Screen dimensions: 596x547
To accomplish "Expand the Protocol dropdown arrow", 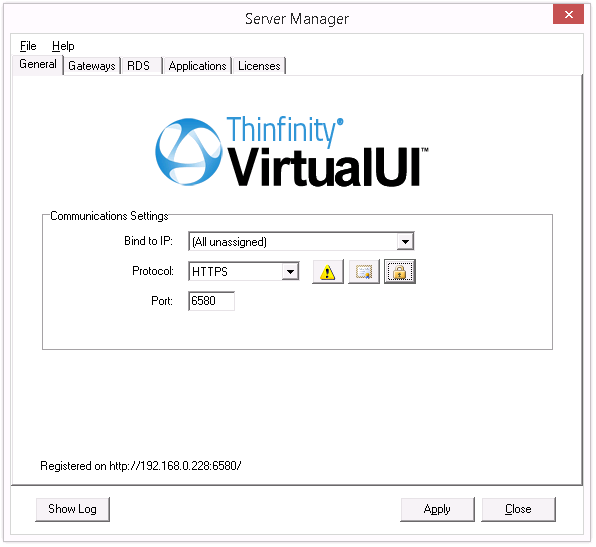I will click(x=291, y=272).
